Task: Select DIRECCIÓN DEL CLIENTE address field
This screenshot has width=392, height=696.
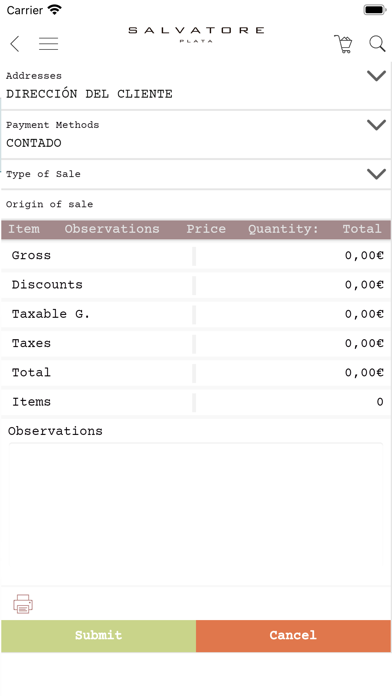Action: [89, 94]
